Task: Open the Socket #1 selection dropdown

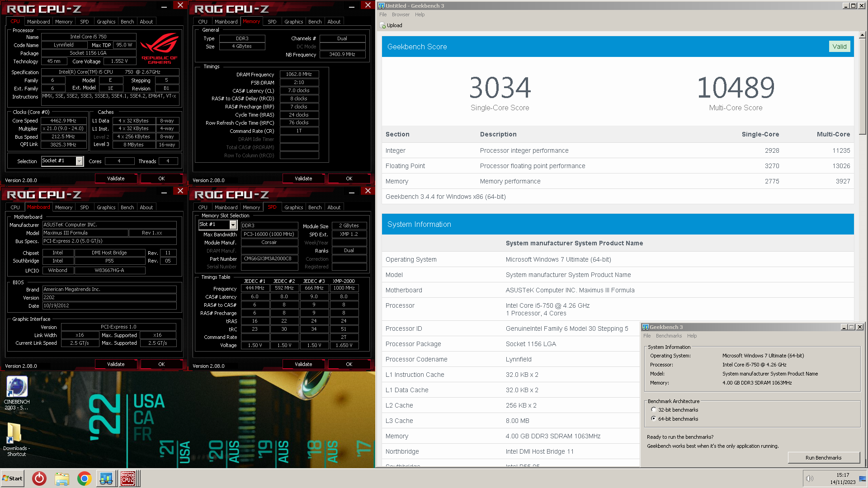Action: tap(80, 161)
